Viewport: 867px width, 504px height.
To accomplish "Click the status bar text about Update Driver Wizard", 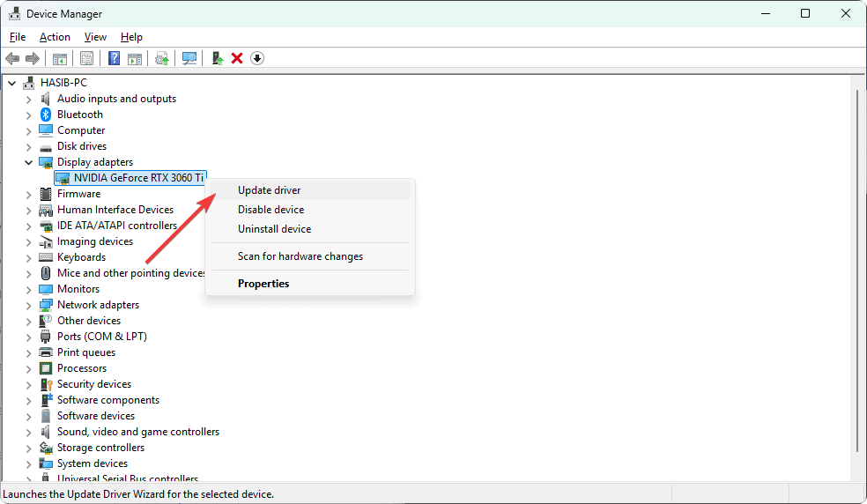I will click(x=138, y=494).
